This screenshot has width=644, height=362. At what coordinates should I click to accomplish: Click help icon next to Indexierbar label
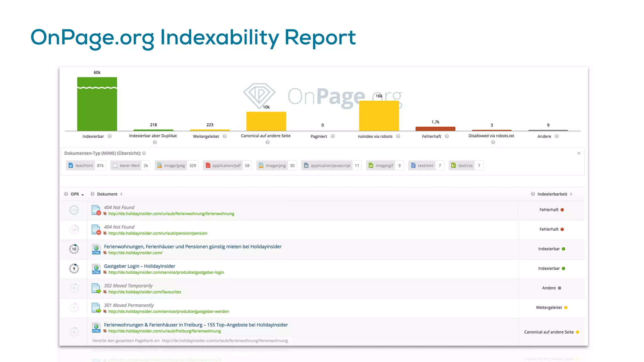(x=110, y=136)
